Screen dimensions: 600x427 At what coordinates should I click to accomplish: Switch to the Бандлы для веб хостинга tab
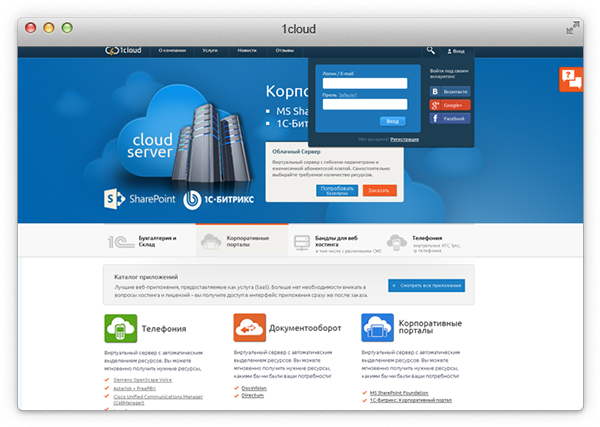coord(335,241)
